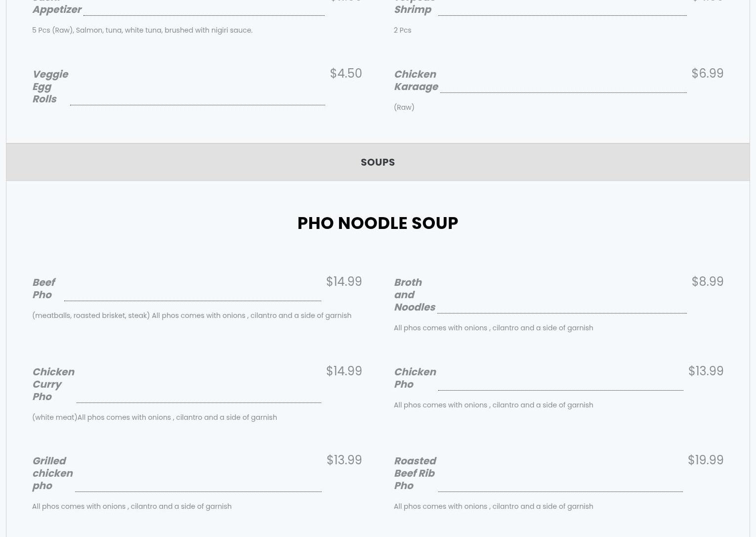
Task: Click the Veggie Egg Rolls item
Action: [50, 87]
